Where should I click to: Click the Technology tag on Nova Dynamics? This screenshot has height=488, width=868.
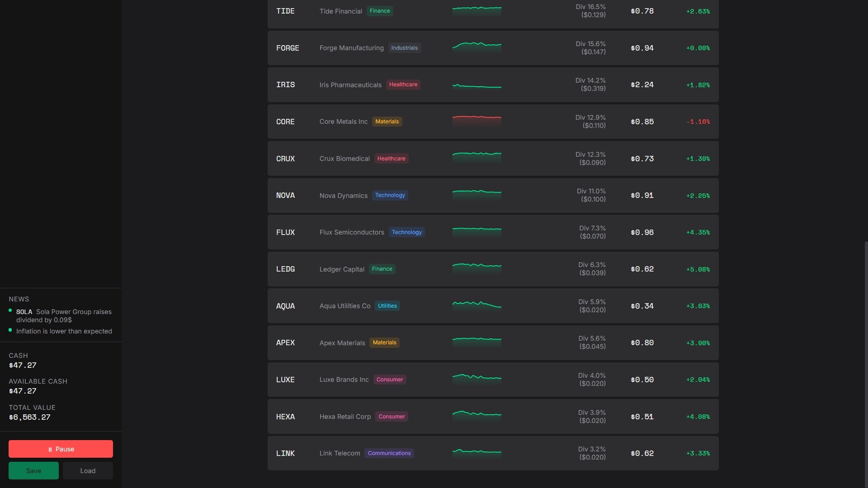(390, 195)
